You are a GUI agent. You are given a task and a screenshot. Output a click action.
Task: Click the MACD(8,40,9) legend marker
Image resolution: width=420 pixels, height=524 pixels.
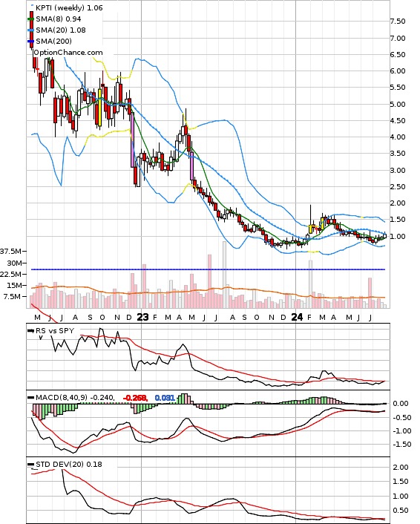(30, 398)
